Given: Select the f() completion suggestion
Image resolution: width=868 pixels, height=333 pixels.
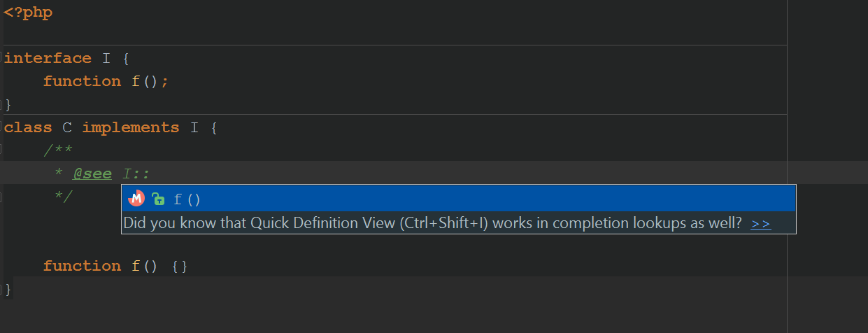Looking at the screenshot, I should pos(459,199).
